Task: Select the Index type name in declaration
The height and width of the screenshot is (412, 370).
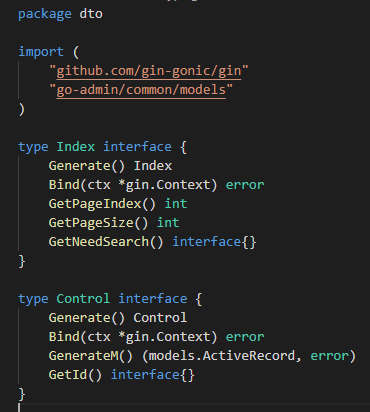Action: point(76,147)
